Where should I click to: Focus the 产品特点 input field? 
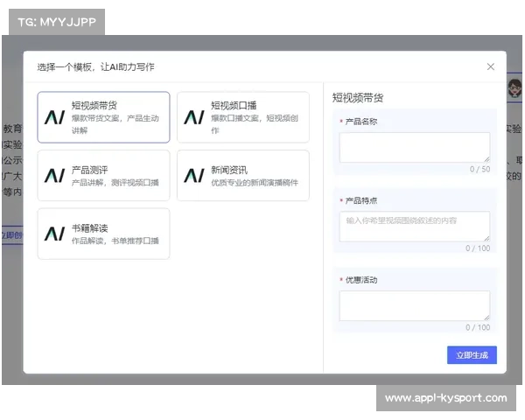[x=415, y=227]
